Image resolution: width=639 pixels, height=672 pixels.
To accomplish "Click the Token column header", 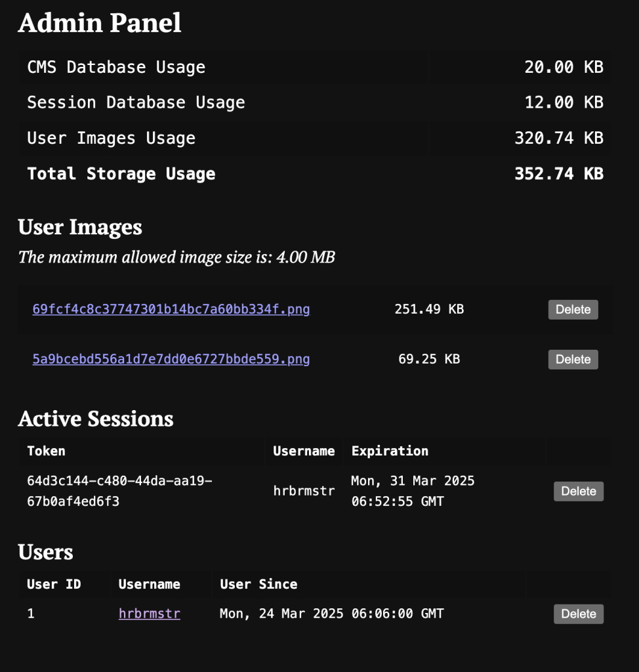I will click(x=46, y=451).
